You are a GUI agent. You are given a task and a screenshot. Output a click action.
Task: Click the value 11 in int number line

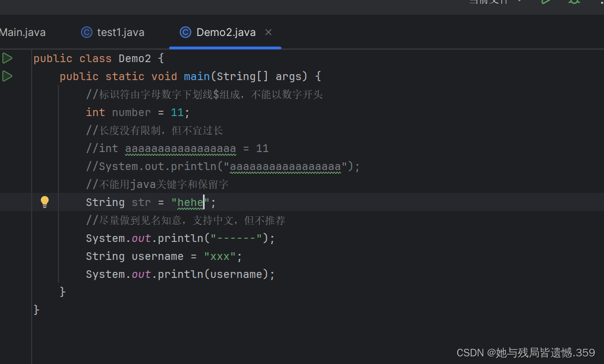[177, 112]
